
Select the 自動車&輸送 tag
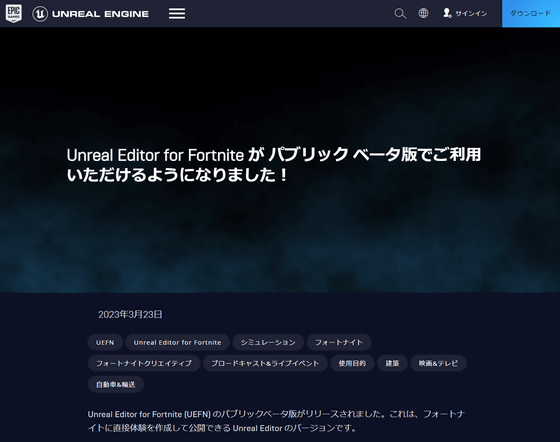pos(116,385)
